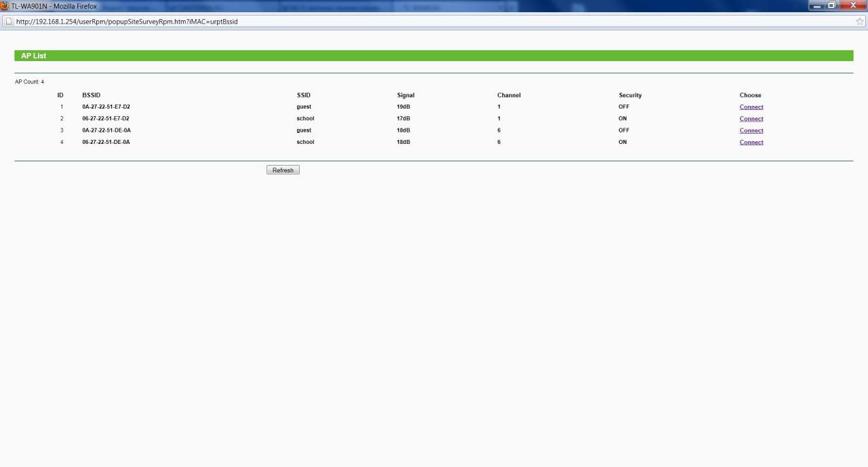Click the ID column header
The width and height of the screenshot is (868, 467).
click(x=60, y=95)
